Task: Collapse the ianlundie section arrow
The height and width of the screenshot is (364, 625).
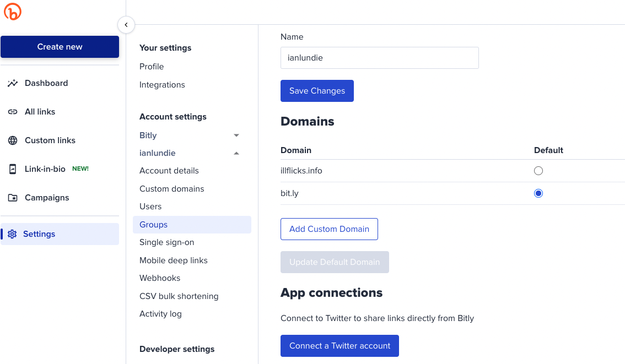Action: 236,153
